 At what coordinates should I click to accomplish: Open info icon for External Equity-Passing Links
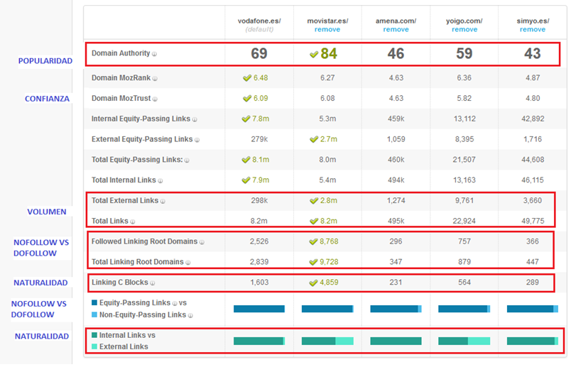(x=196, y=140)
